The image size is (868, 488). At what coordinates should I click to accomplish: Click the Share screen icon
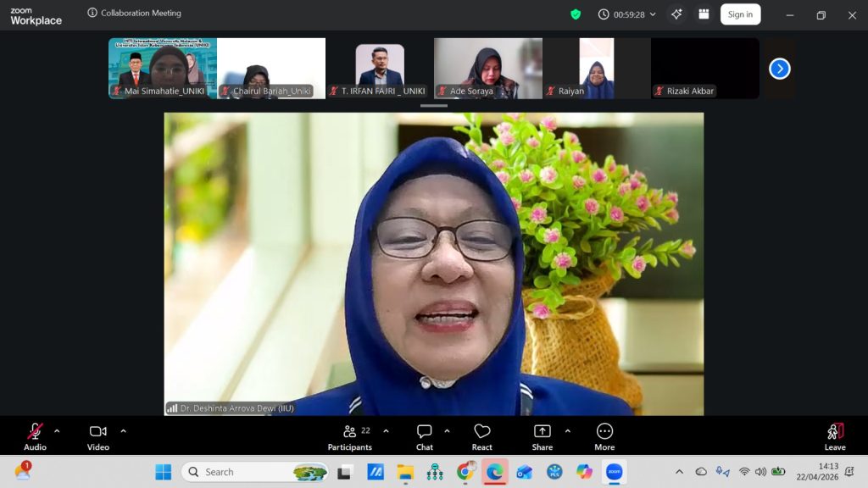coord(542,436)
